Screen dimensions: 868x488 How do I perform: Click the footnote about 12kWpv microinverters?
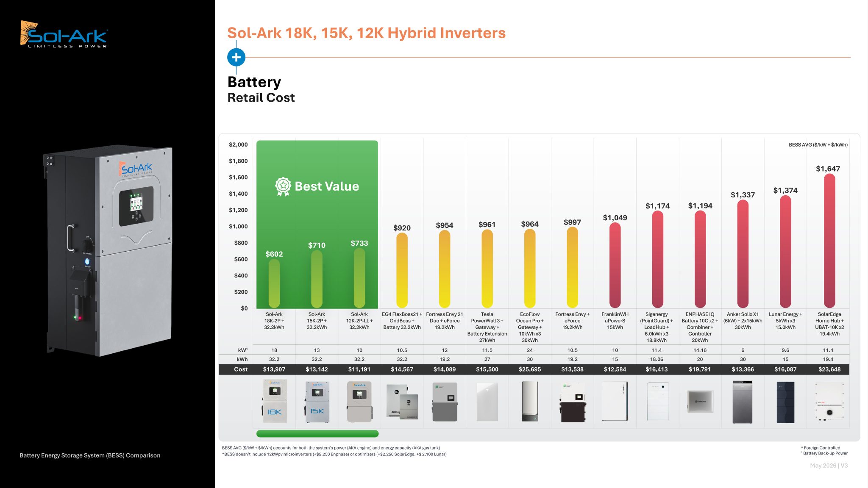(x=334, y=454)
